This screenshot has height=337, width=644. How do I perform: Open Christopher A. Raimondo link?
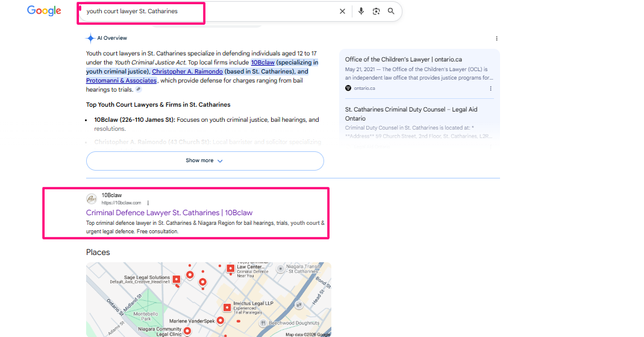[x=187, y=72]
